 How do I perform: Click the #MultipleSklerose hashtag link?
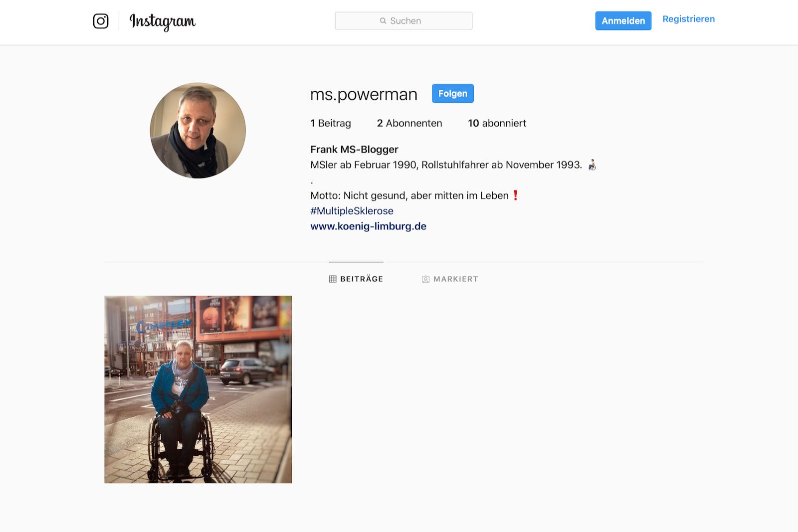[x=352, y=211]
